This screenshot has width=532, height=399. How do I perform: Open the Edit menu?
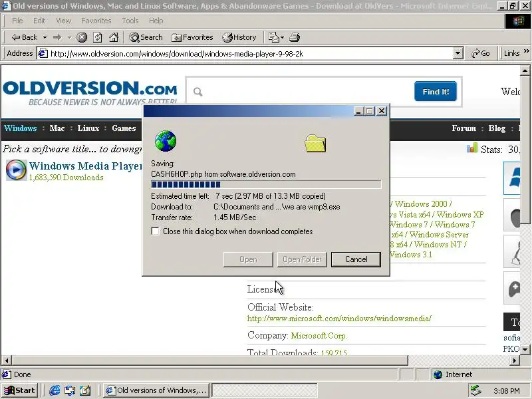coord(39,21)
